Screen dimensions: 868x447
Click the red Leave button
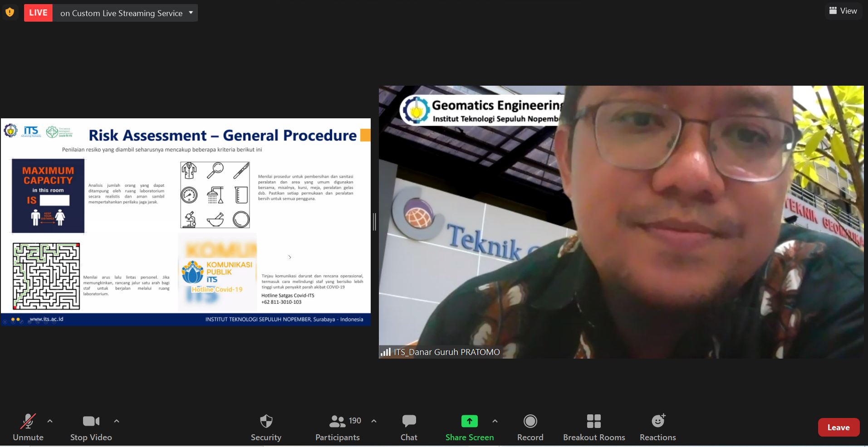[838, 428]
